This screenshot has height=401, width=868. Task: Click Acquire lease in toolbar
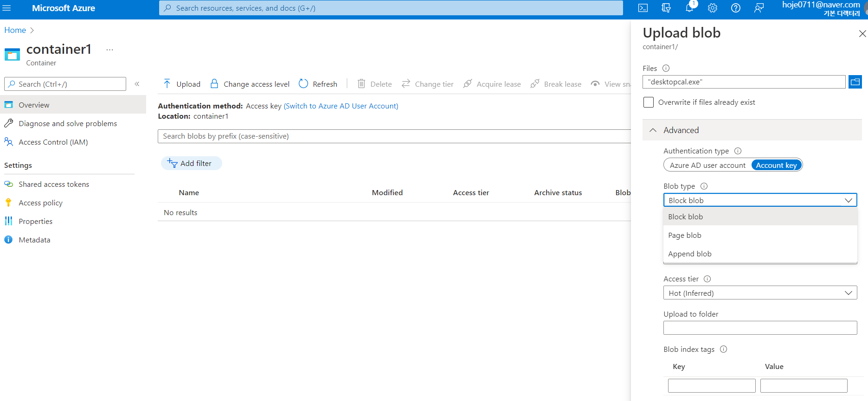[x=492, y=84]
